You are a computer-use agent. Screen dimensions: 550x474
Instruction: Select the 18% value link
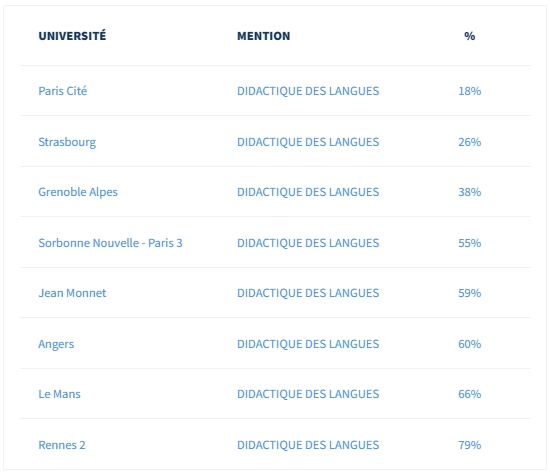point(470,91)
